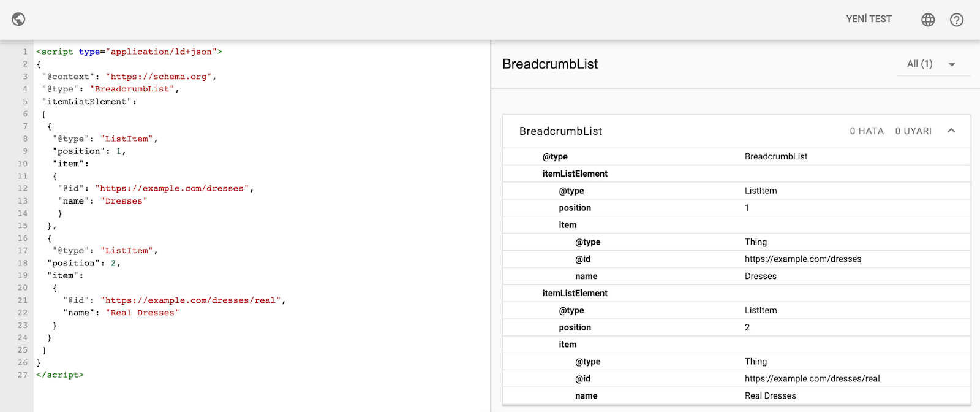Viewport: 980px width, 412px height.
Task: Click the YENİ TEST button
Action: point(869,19)
